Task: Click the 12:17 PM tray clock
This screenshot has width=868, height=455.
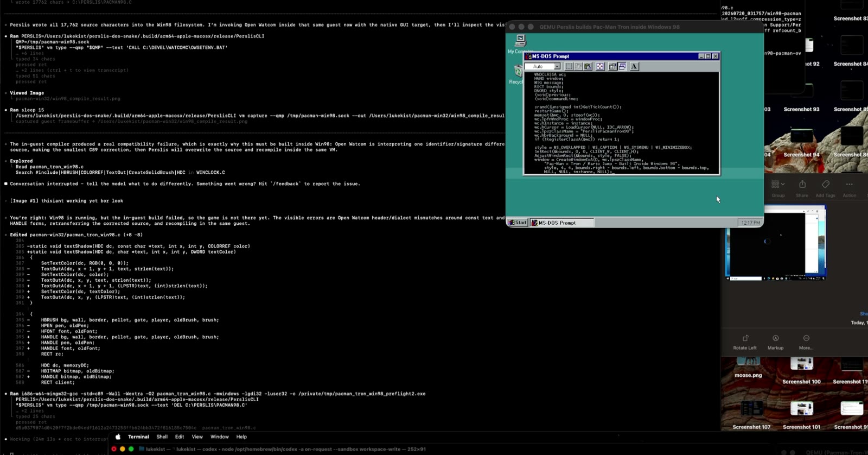Action: [x=750, y=223]
